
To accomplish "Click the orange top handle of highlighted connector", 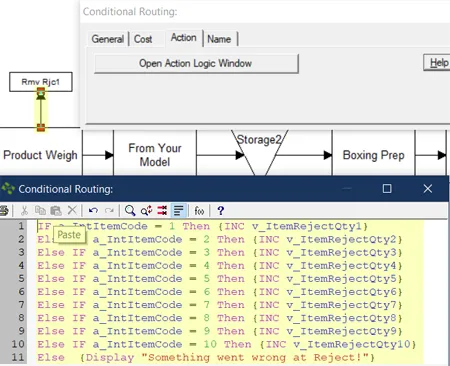I will (x=41, y=91).
